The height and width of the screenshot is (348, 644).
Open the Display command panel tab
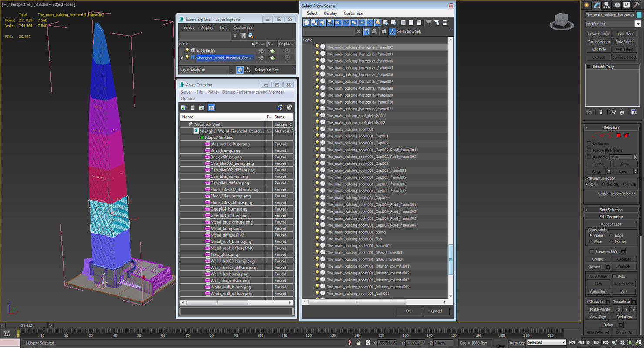pyautogui.click(x=627, y=5)
